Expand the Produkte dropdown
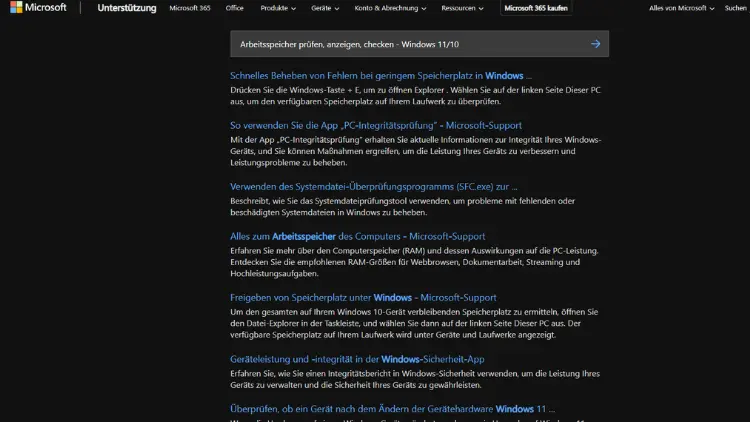Viewport: 750px width, 422px height. tap(278, 8)
